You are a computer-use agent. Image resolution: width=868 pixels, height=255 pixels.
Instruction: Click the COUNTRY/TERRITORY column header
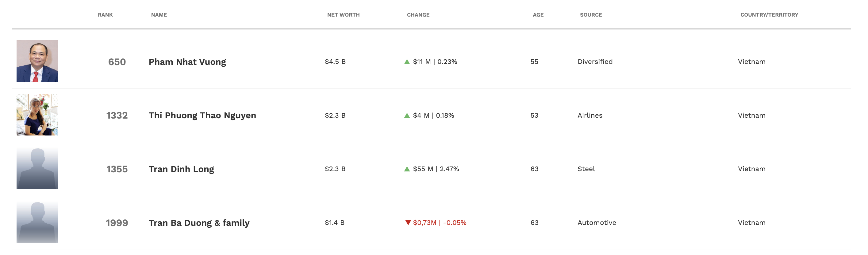769,15
